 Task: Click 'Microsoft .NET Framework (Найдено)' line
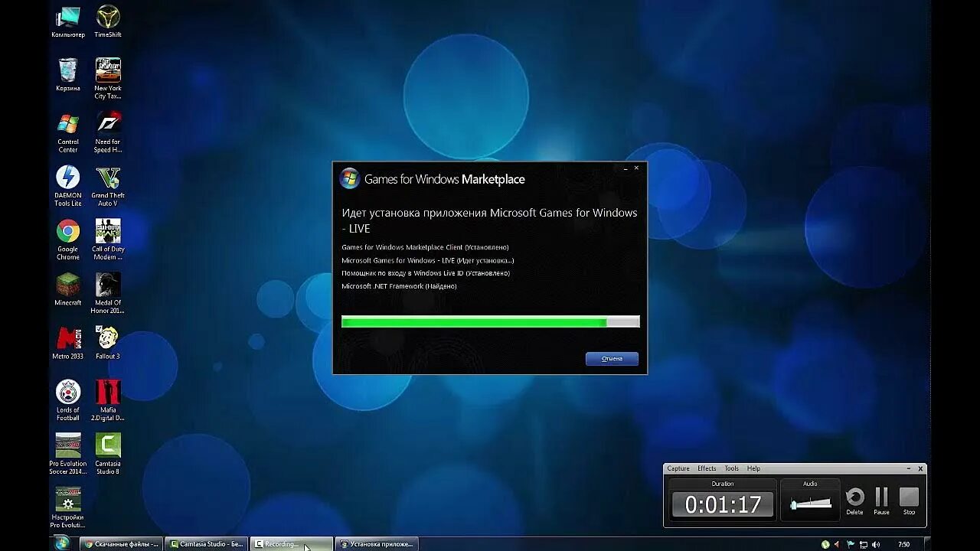[399, 286]
